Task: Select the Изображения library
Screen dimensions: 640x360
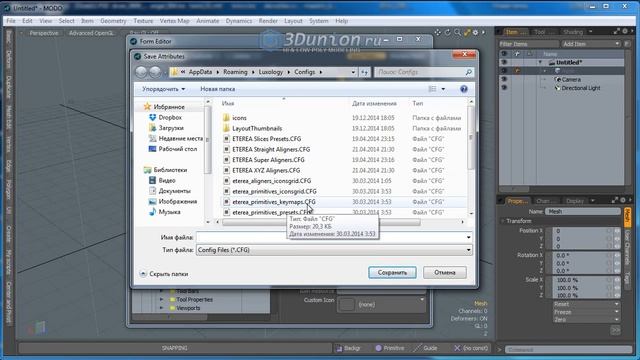Action: (178, 201)
